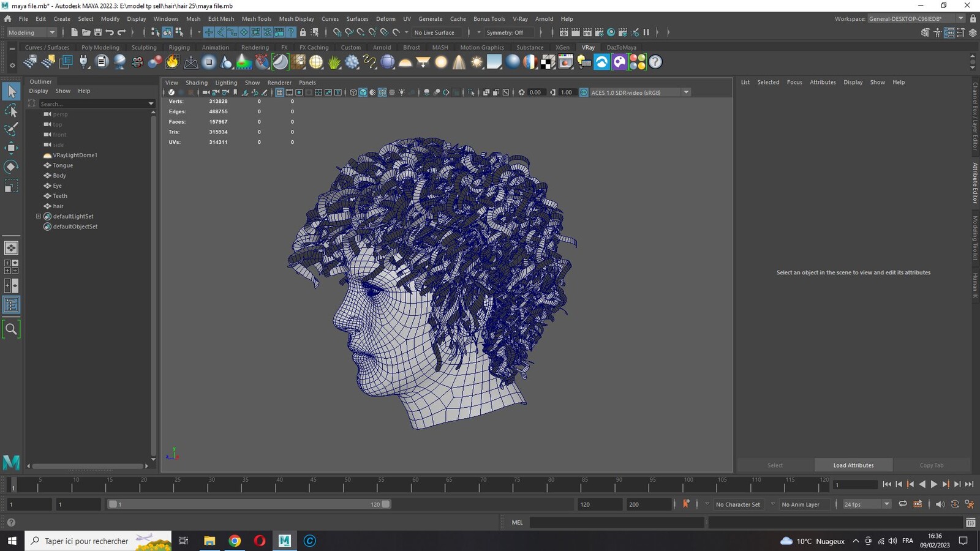Open the 24 fps frame rate dropdown
The height and width of the screenshot is (551, 980).
click(x=867, y=504)
